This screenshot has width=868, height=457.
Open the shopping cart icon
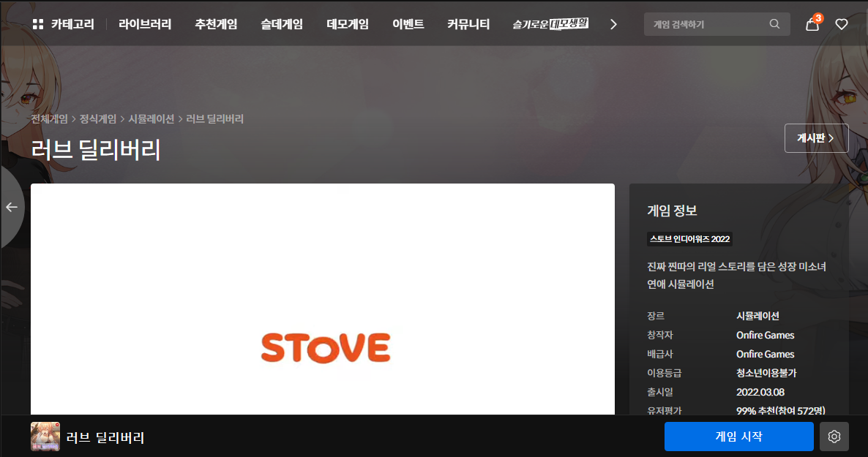(x=812, y=24)
